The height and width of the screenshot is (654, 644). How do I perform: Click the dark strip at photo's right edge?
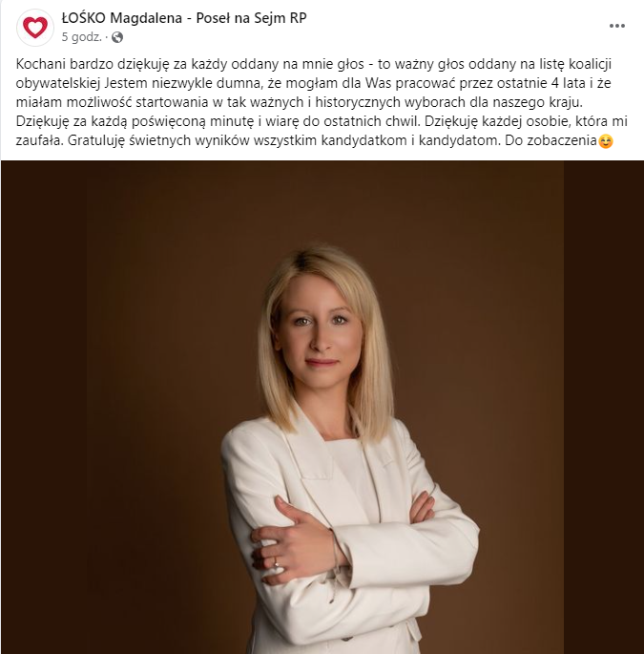click(604, 407)
